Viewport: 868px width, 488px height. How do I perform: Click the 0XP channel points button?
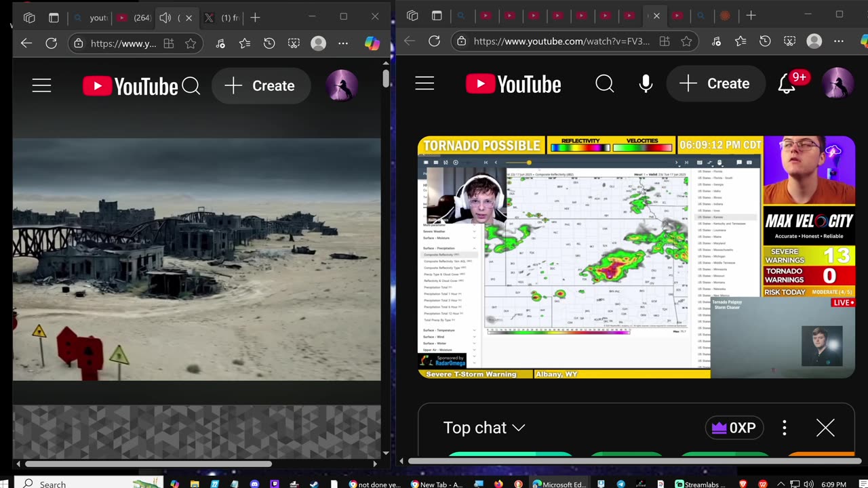(734, 428)
